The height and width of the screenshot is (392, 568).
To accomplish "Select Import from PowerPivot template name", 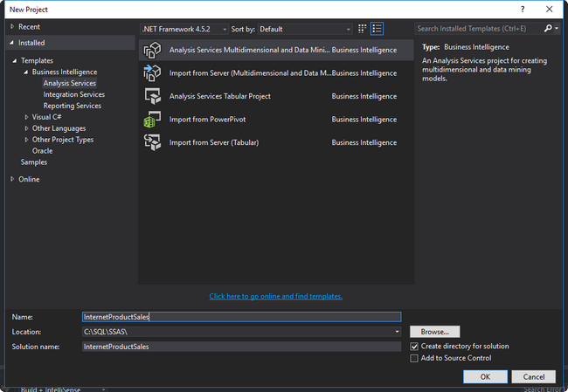I will (207, 120).
